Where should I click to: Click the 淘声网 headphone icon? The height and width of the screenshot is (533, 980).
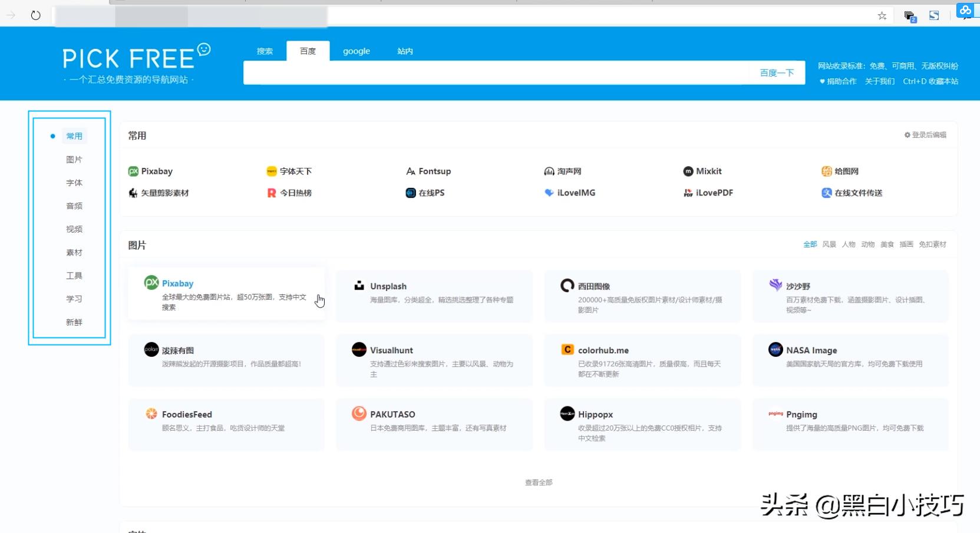pos(549,171)
